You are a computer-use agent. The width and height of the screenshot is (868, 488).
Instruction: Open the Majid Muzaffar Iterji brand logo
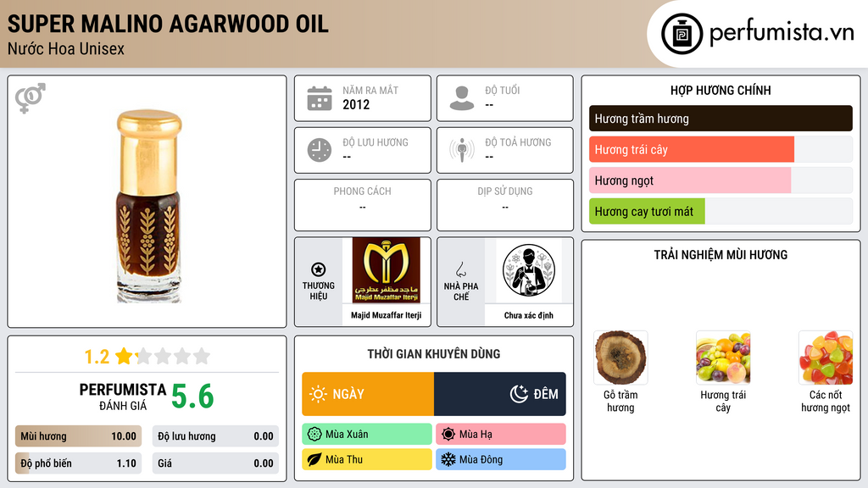(387, 270)
